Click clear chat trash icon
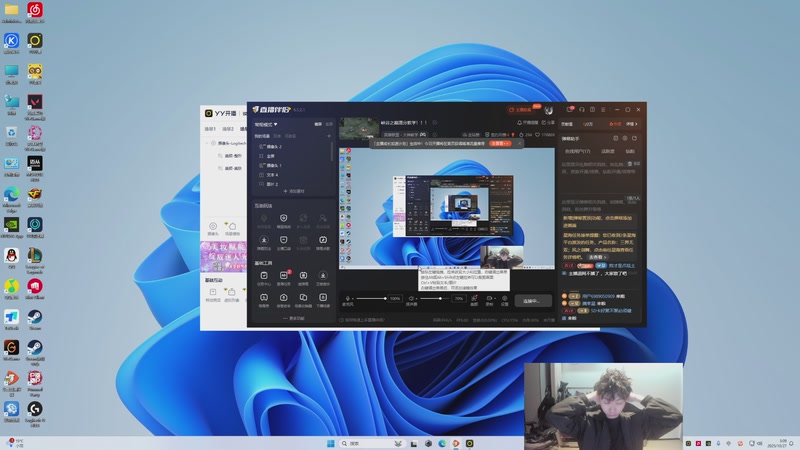The image size is (800, 450). (630, 164)
